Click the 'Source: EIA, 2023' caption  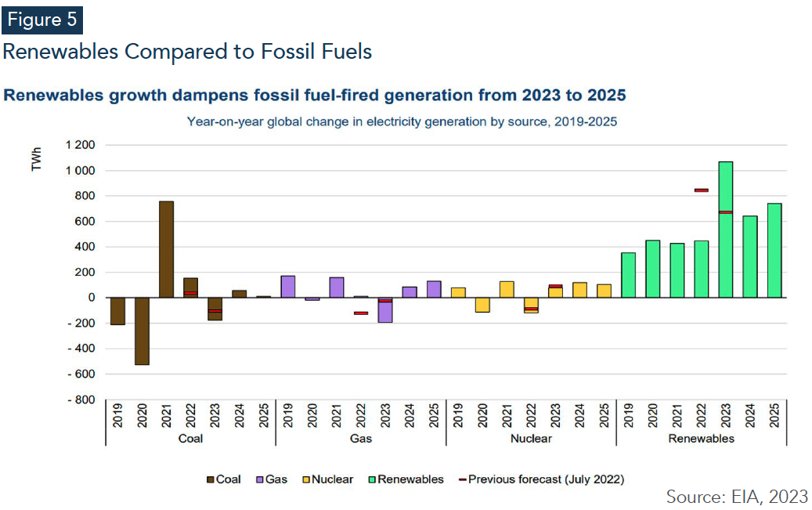click(x=737, y=497)
